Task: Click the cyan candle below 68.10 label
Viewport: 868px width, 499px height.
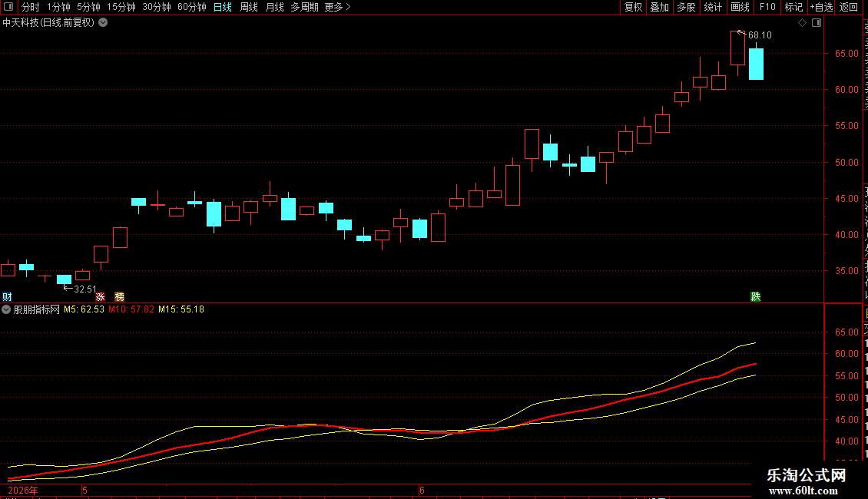Action: [756, 64]
